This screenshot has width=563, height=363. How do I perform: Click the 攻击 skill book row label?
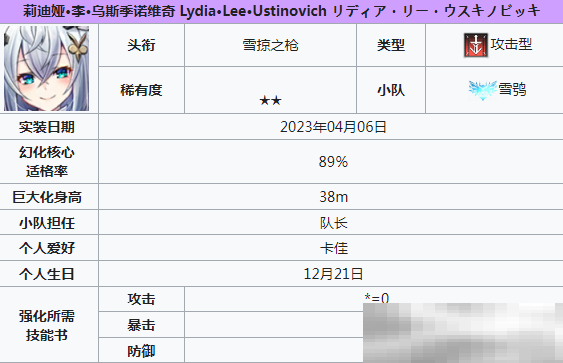(x=141, y=299)
